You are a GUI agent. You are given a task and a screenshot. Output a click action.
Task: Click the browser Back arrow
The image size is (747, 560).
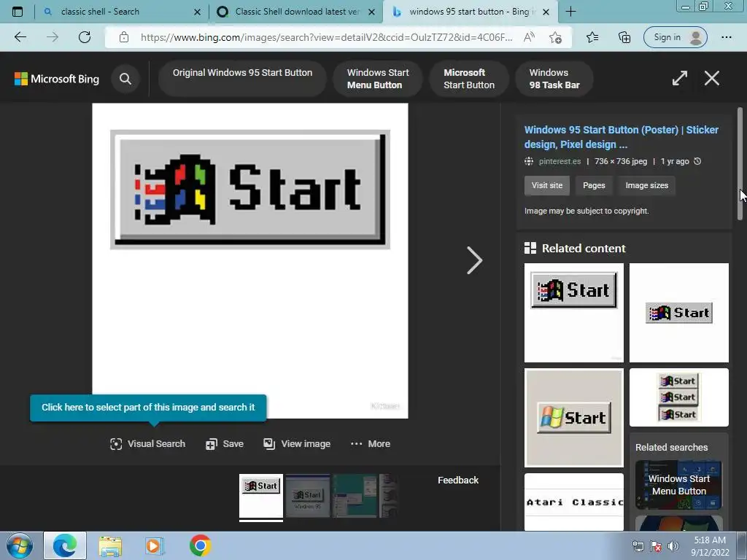[20, 37]
